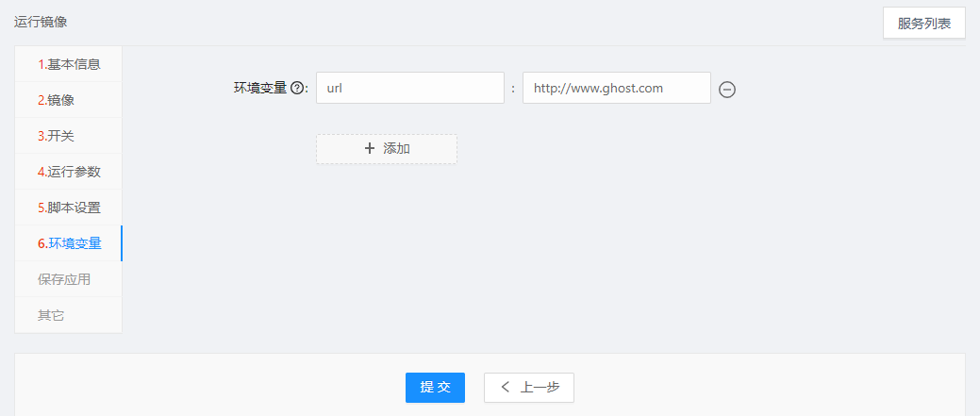
Task: Select the active 6.环境变量 step
Action: (x=68, y=243)
